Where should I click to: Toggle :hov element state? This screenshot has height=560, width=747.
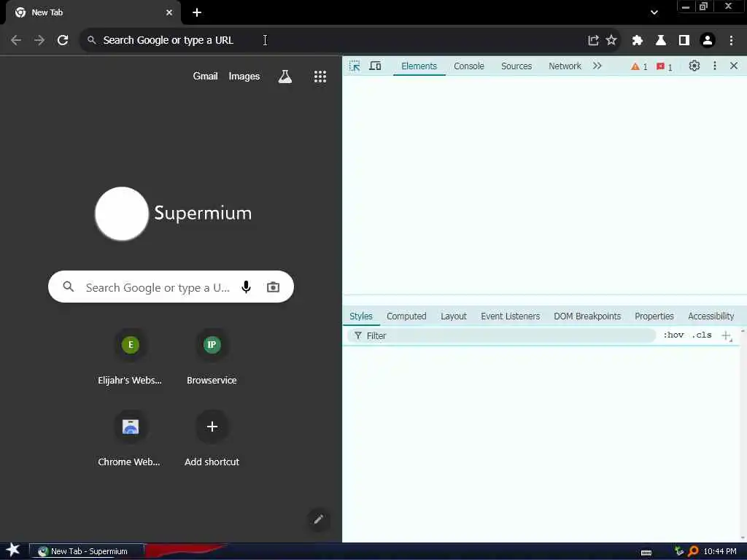[673, 335]
